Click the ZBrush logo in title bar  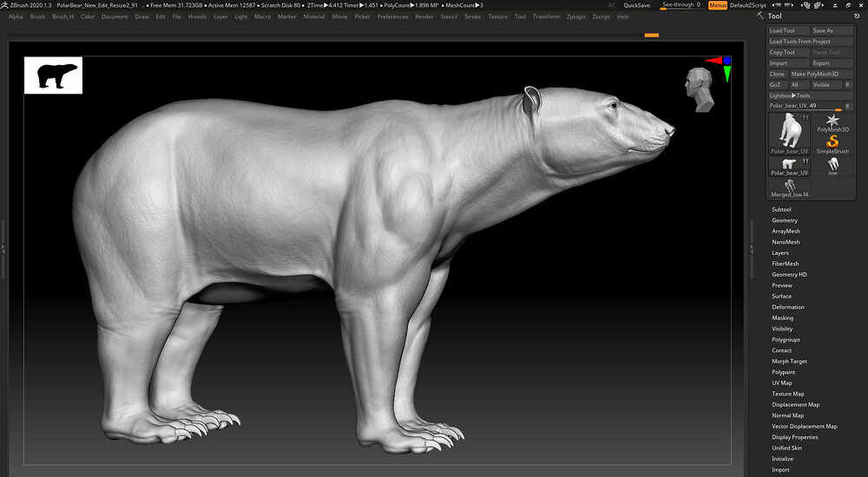[5, 5]
